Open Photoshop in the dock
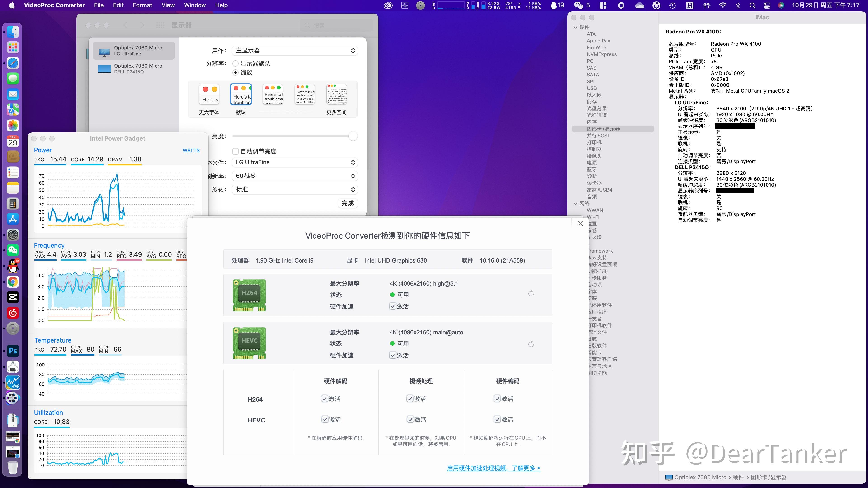Image resolution: width=868 pixels, height=488 pixels. (x=13, y=351)
